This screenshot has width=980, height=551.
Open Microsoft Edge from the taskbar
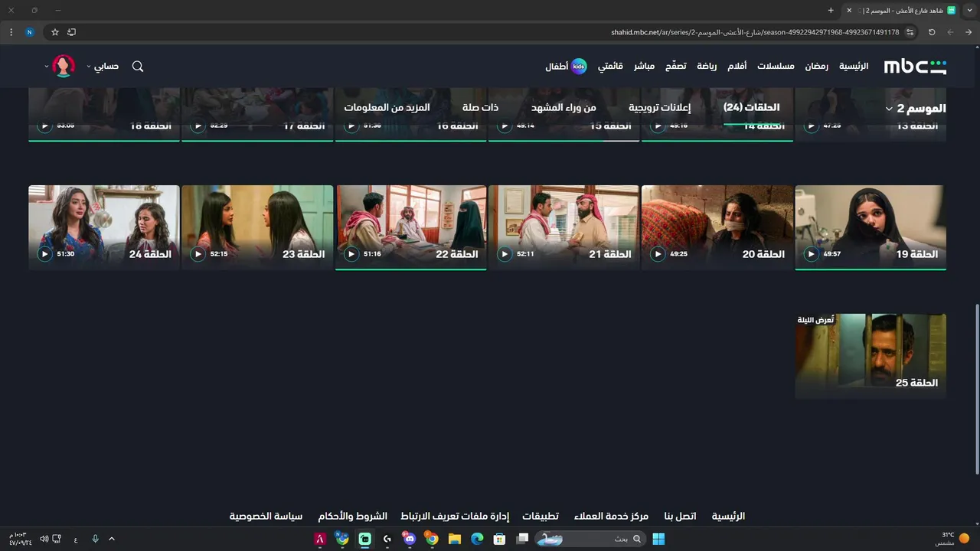click(x=477, y=539)
